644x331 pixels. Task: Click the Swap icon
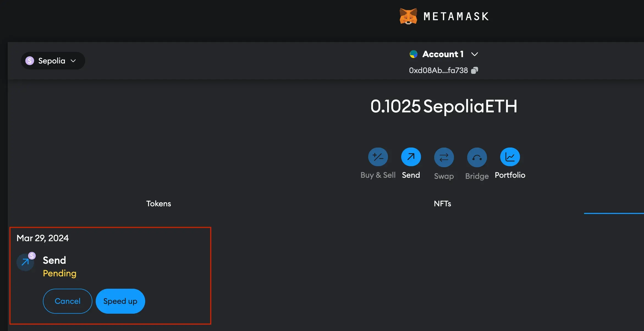[444, 157]
